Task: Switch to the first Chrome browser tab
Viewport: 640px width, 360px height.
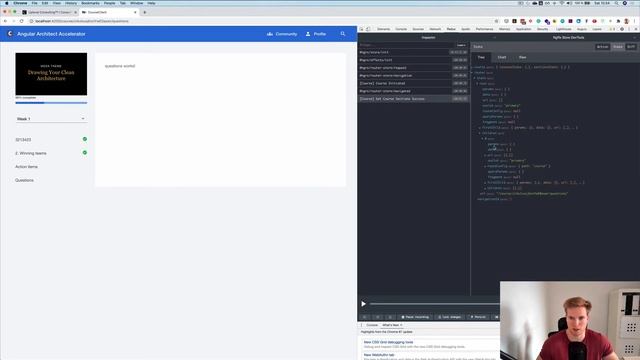Action: click(x=49, y=12)
